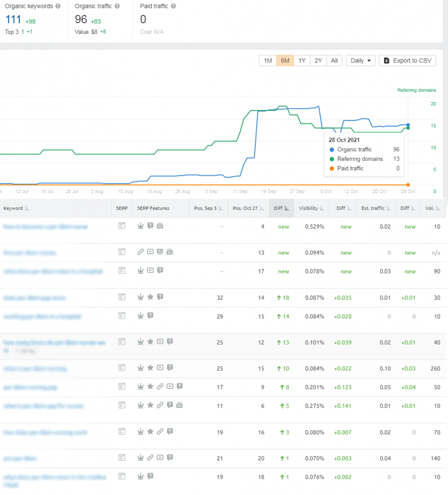
Task: Click the video feature icon in the 0.070% row
Action: point(160,457)
